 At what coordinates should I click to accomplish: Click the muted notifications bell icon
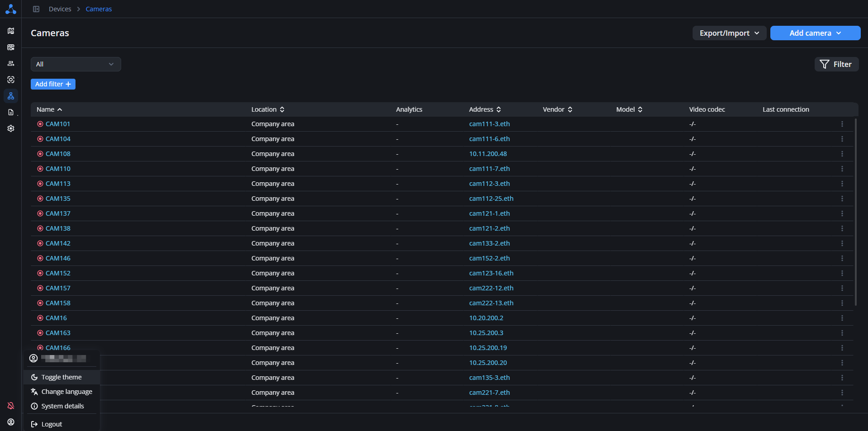(11, 406)
